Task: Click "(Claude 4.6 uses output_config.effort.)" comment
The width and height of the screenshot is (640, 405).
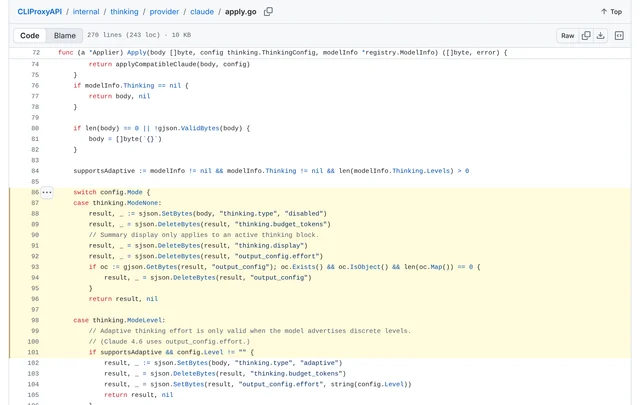Action: pyautogui.click(x=169, y=341)
